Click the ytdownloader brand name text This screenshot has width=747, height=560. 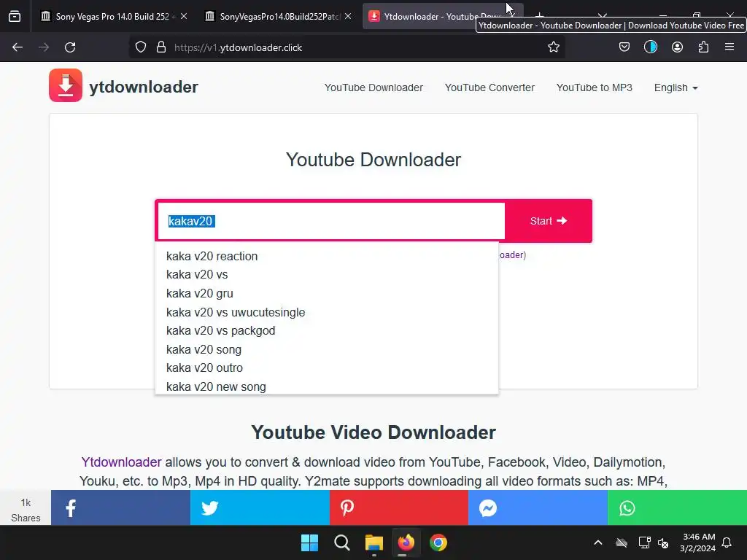(x=144, y=87)
